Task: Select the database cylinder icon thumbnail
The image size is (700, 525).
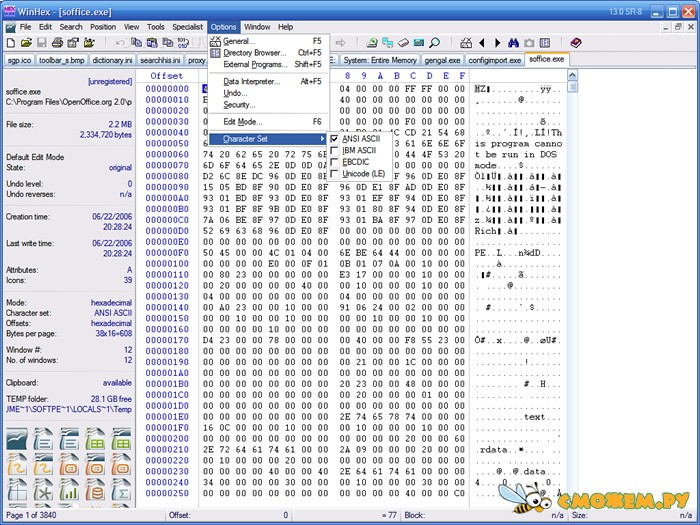Action: (x=95, y=489)
